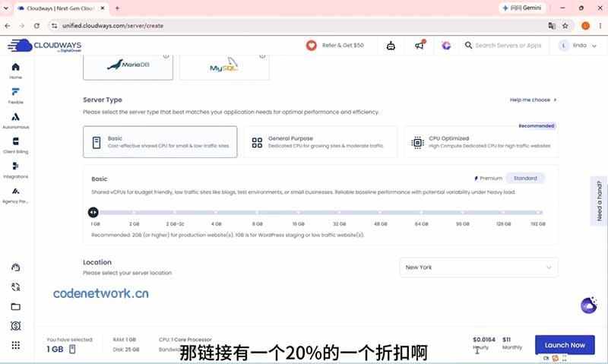Click the 2 GB size label
This screenshot has width=608, height=364.
pyautogui.click(x=135, y=224)
